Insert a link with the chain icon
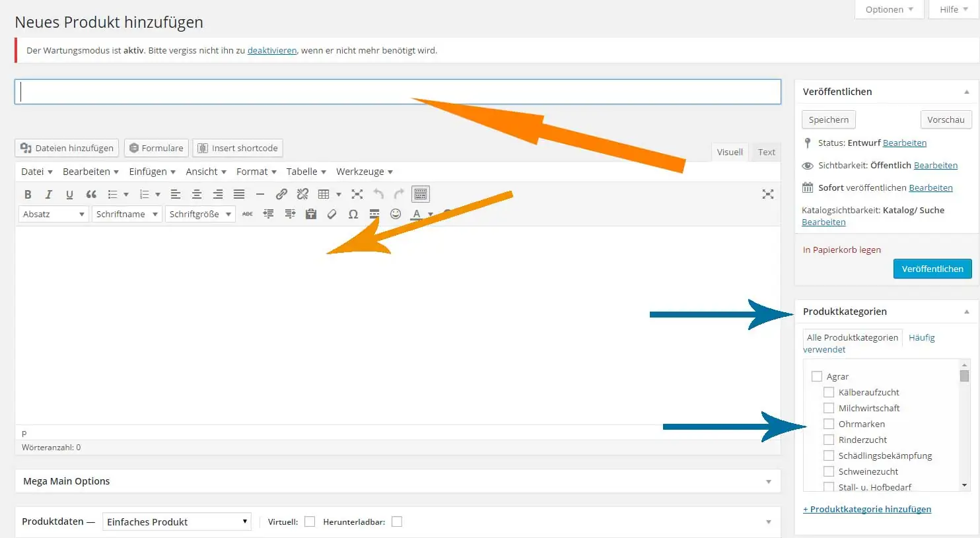The image size is (980, 538). click(282, 193)
